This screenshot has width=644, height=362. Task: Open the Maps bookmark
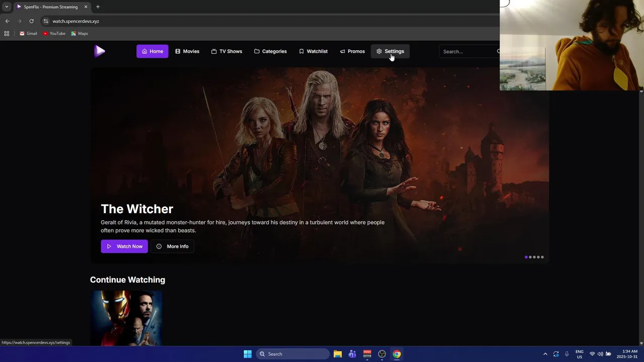pos(79,33)
